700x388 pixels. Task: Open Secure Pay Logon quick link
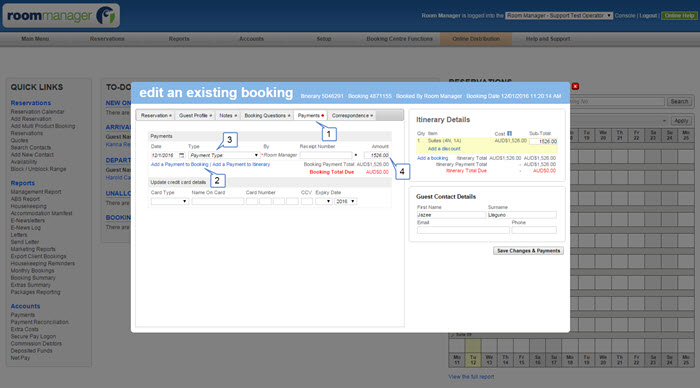(33, 336)
